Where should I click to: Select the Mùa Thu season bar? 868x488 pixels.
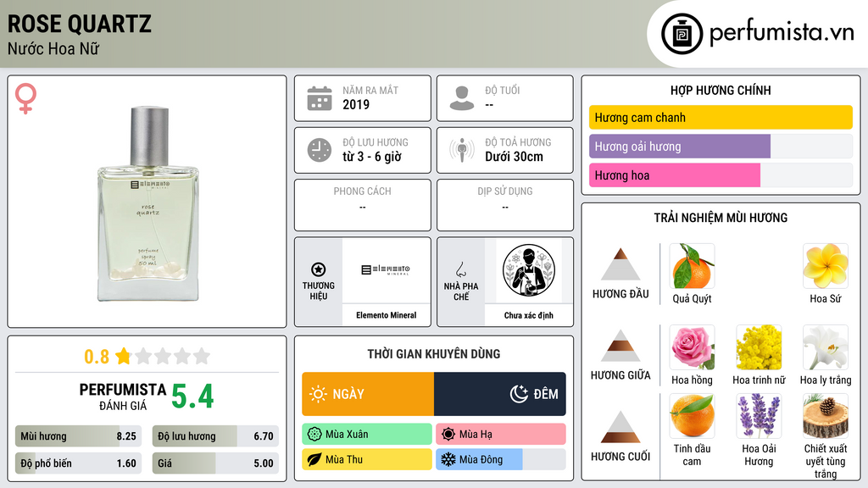[367, 459]
